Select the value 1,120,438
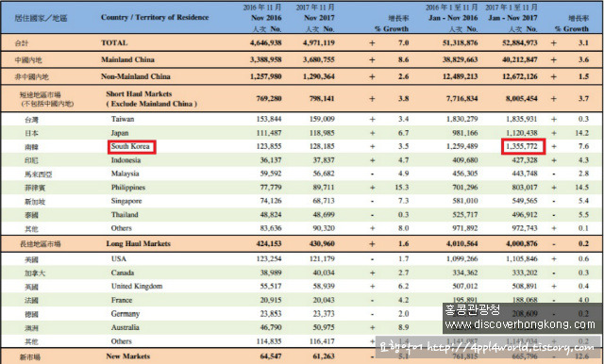 click(522, 133)
